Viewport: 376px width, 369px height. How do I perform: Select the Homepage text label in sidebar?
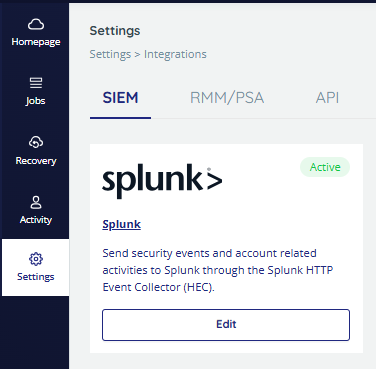click(x=36, y=42)
